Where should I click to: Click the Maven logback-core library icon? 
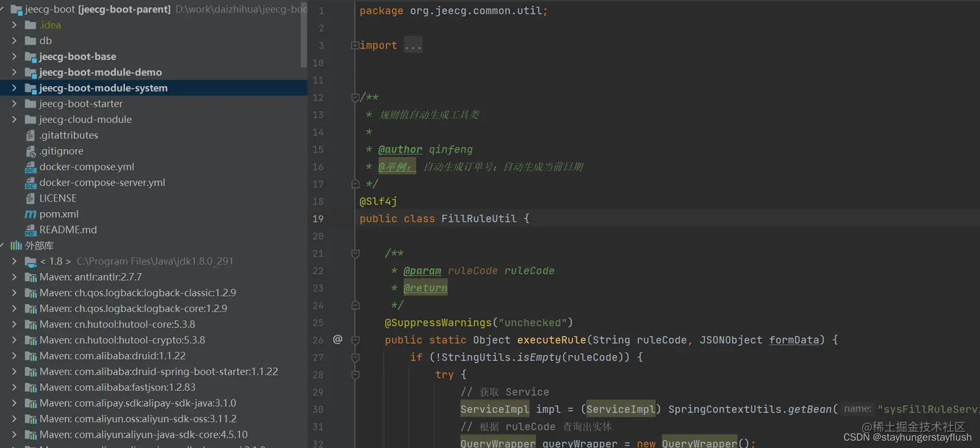30,309
